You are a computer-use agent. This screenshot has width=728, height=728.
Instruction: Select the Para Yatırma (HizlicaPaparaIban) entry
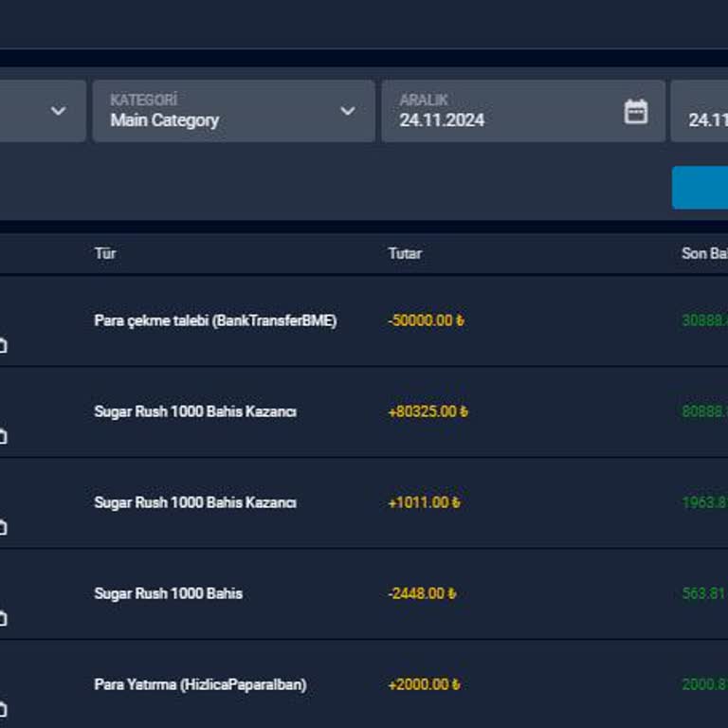(200, 684)
